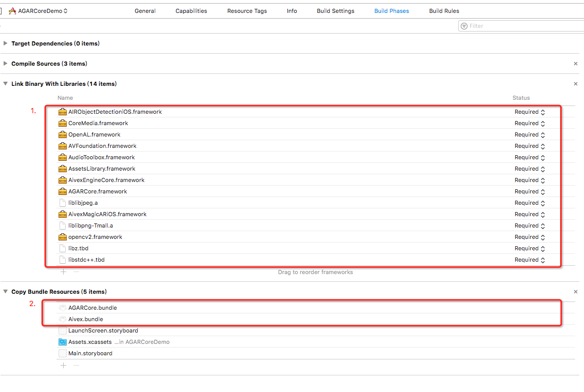This screenshot has height=392, width=584.
Task: Select the AivexMagicARiOS.framework row text
Action: coord(107,214)
